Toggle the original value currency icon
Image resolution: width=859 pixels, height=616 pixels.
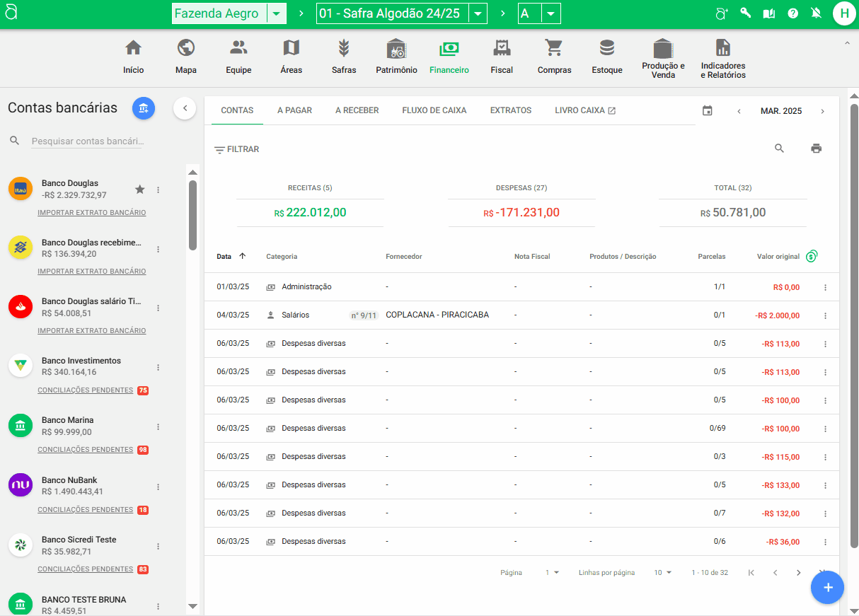click(812, 256)
